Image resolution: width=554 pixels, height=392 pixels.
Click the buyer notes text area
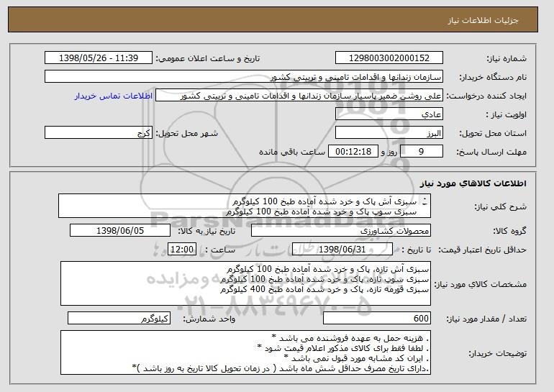(x=245, y=352)
